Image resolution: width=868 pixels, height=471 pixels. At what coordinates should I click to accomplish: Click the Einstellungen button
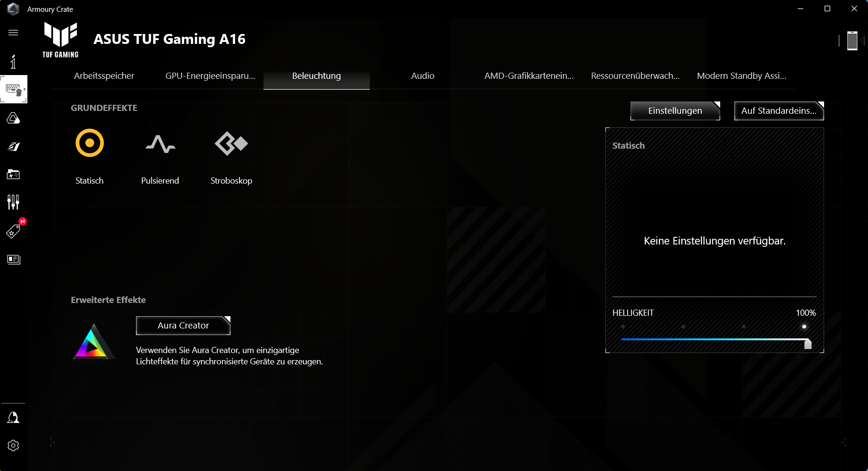pyautogui.click(x=675, y=111)
